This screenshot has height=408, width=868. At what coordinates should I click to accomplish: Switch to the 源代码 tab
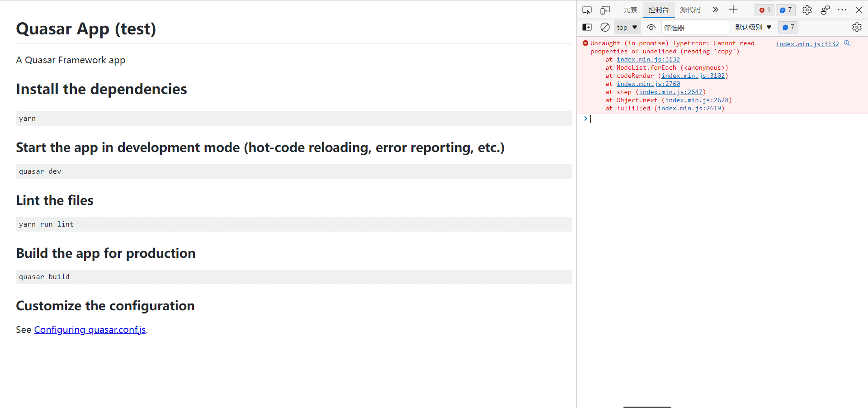pyautogui.click(x=690, y=9)
